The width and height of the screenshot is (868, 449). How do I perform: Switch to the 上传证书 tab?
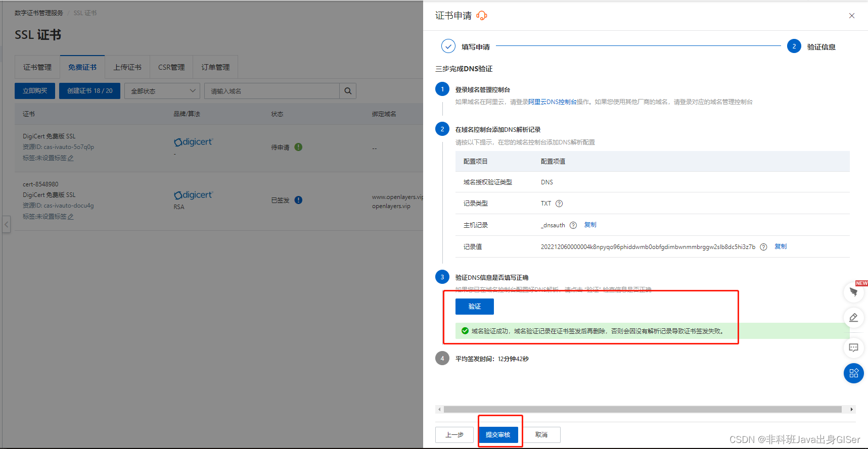pyautogui.click(x=127, y=67)
